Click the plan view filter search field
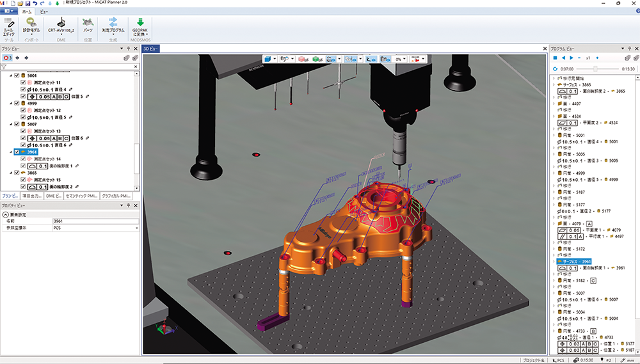The width and height of the screenshot is (640, 364). pyautogui.click(x=70, y=67)
